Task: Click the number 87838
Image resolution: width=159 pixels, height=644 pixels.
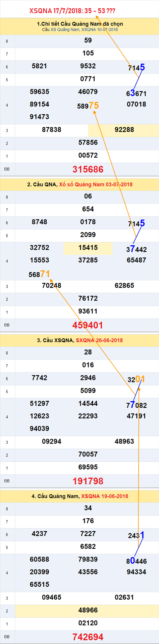Action: click(52, 130)
